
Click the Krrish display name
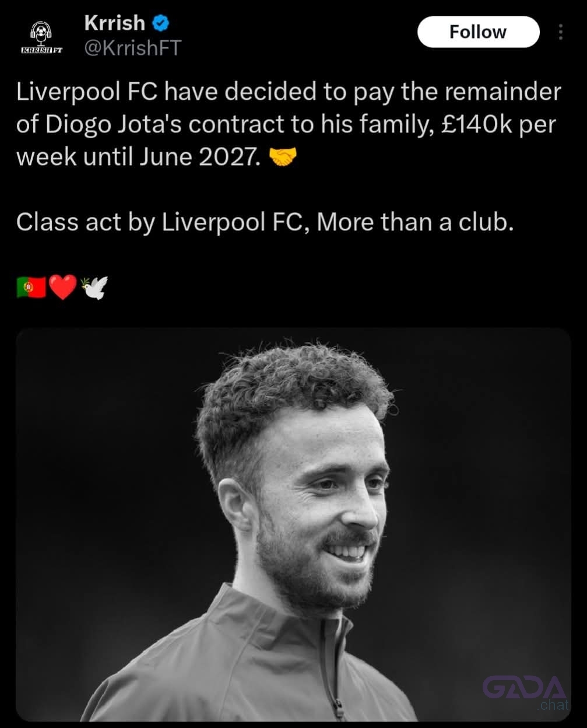click(x=115, y=23)
